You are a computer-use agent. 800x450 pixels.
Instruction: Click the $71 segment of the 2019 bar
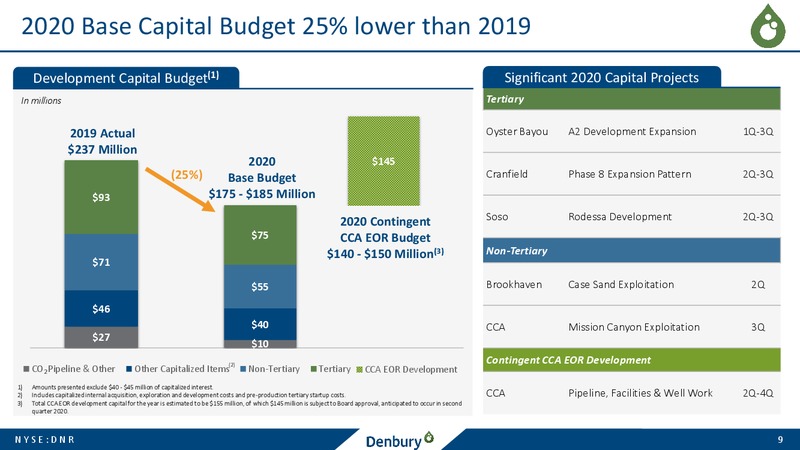coord(101,262)
